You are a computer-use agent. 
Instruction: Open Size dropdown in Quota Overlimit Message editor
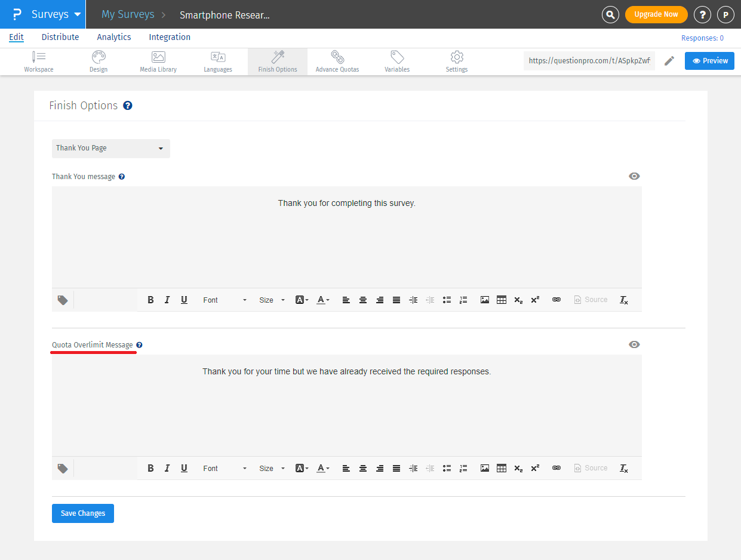[272, 468]
